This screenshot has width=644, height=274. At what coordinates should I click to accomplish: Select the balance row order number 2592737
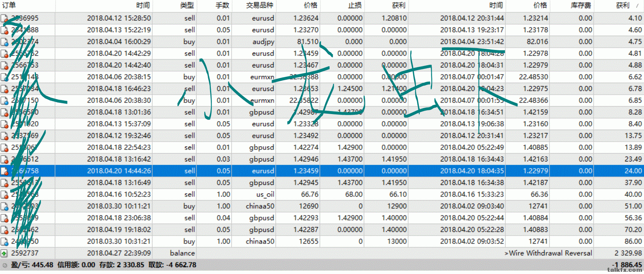tap(25, 253)
